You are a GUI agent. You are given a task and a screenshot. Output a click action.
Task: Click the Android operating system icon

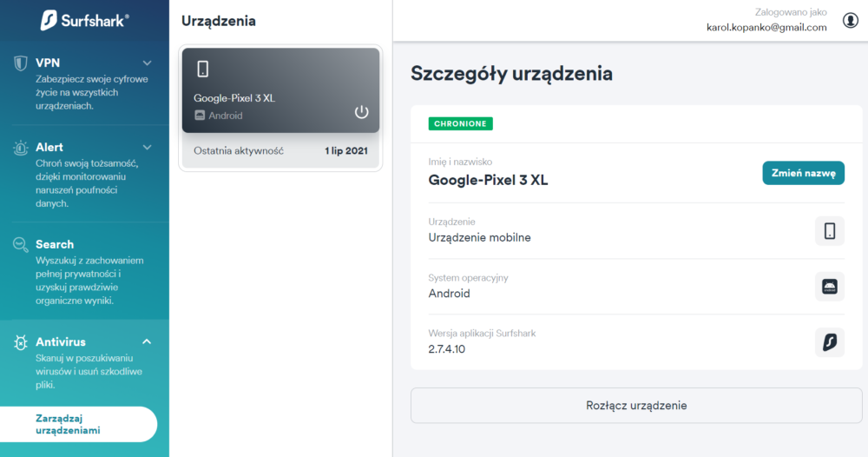(829, 287)
